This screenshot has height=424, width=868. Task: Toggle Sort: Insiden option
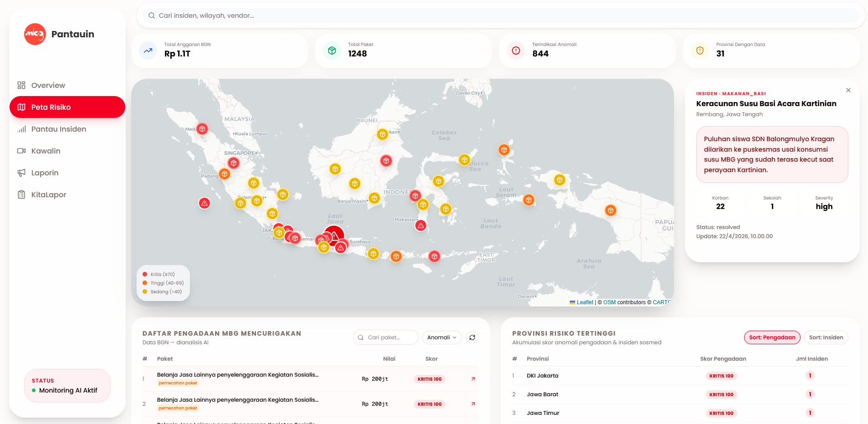(x=826, y=337)
